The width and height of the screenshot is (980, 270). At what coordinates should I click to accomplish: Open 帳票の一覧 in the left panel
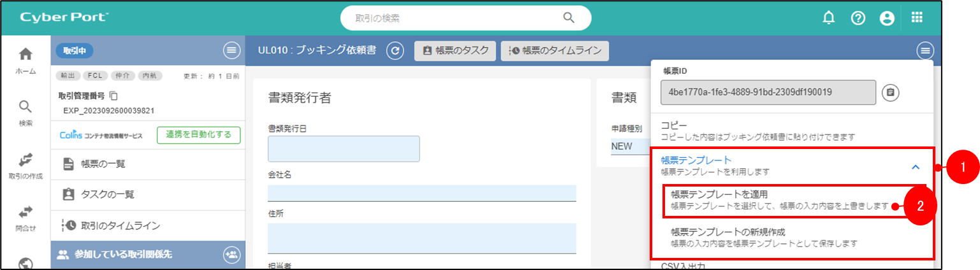[102, 164]
